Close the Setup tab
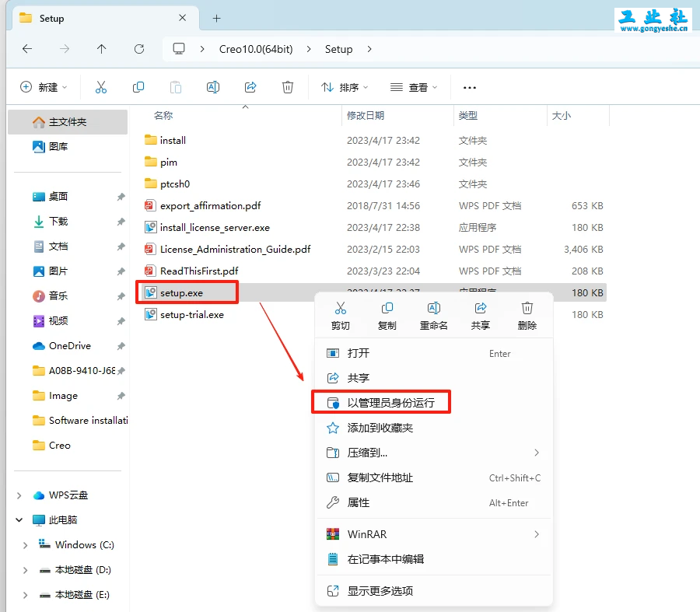This screenshot has width=700, height=612. (x=183, y=18)
